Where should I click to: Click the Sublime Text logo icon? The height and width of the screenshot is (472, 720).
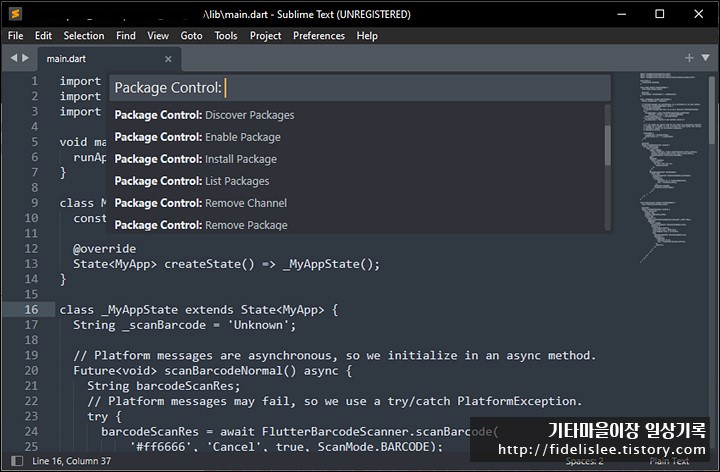pyautogui.click(x=16, y=14)
